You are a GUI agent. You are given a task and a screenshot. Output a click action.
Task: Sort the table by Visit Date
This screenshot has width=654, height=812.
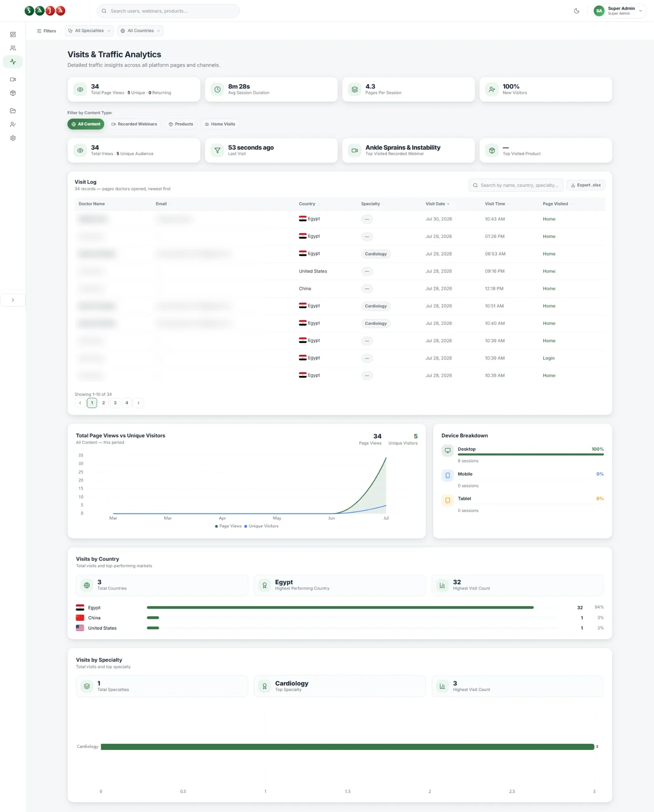pyautogui.click(x=437, y=204)
